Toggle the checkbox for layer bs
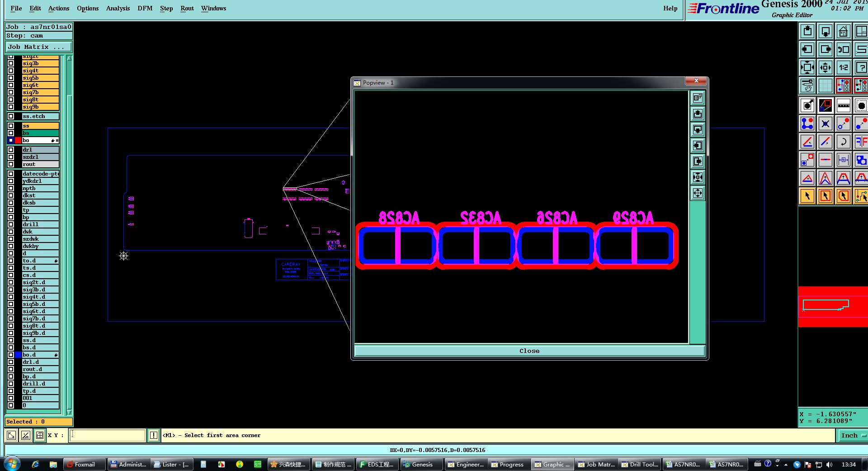The width and height of the screenshot is (868, 471). (x=11, y=133)
